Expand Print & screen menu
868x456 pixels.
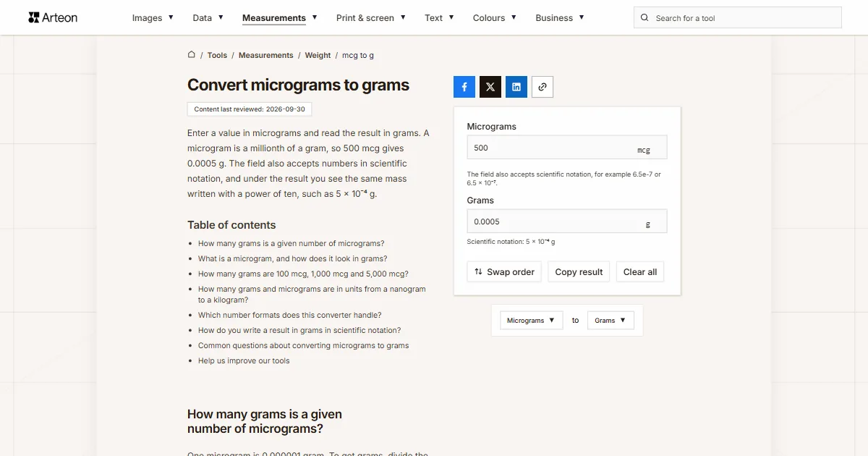tap(371, 18)
